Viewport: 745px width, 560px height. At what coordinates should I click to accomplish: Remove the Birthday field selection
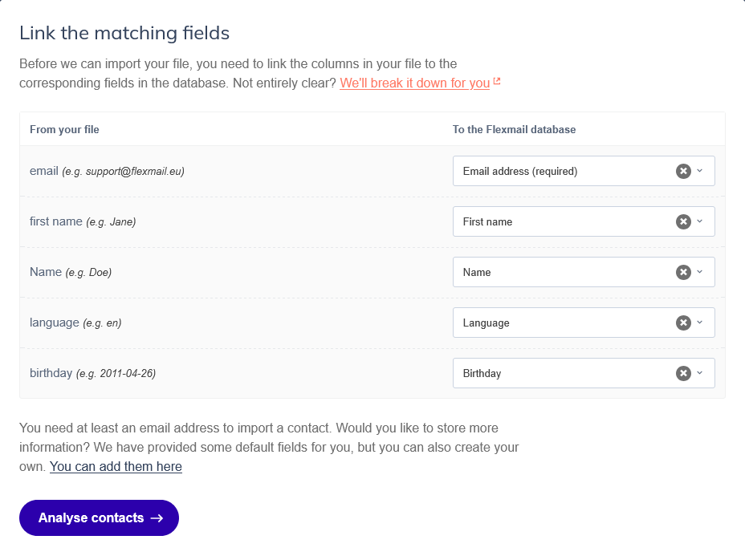coord(683,373)
